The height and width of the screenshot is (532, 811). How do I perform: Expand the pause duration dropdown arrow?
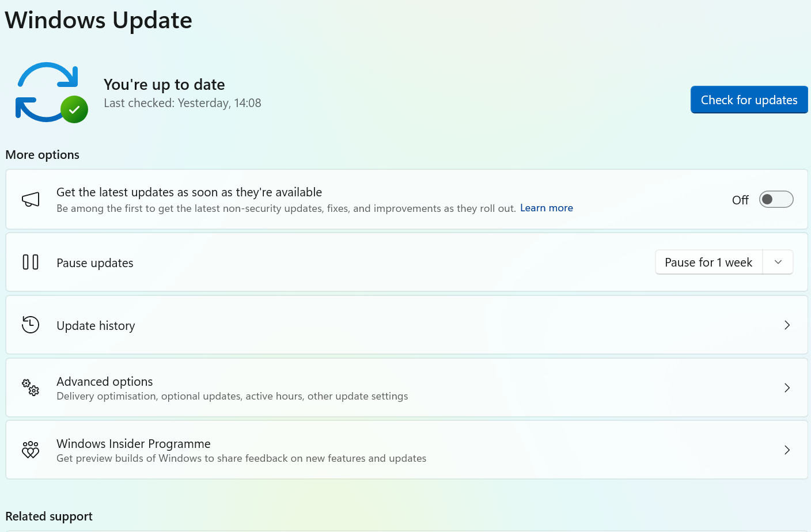coord(778,263)
